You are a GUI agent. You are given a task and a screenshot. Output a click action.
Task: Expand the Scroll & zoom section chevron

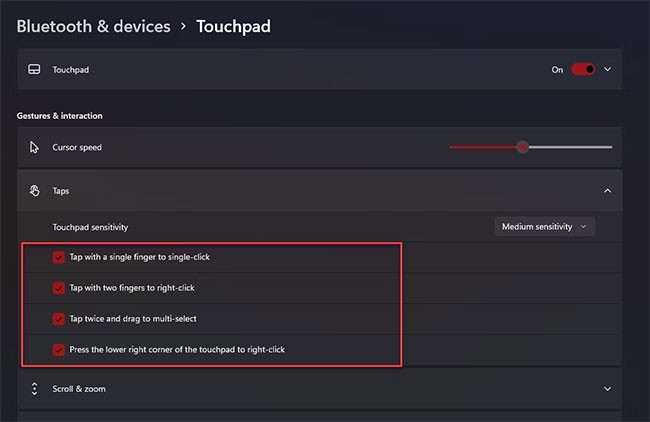(x=607, y=388)
